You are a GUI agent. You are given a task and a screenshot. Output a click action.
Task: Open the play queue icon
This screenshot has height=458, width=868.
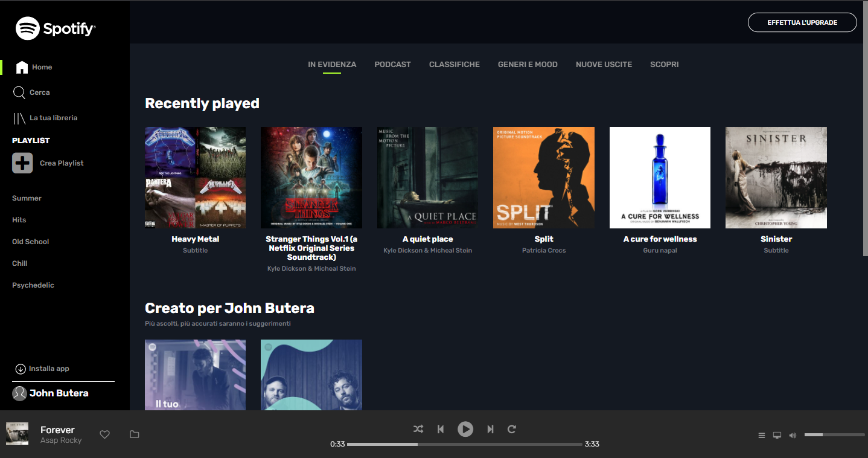click(761, 434)
